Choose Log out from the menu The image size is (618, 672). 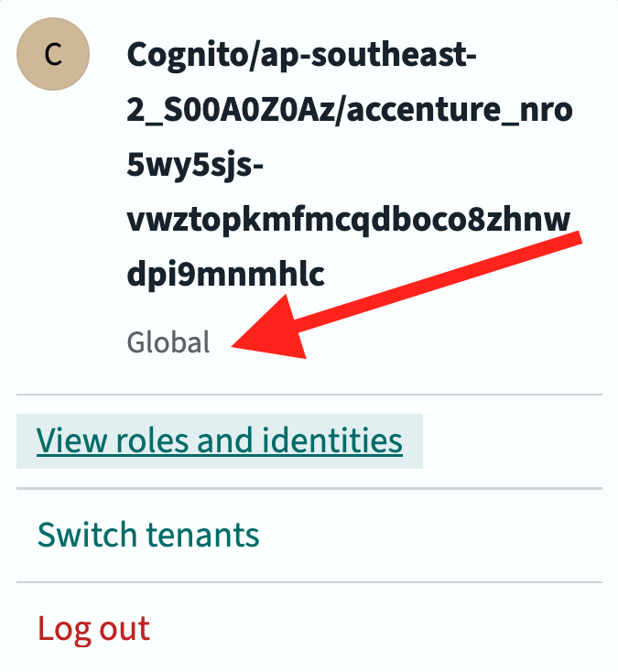pos(93,629)
